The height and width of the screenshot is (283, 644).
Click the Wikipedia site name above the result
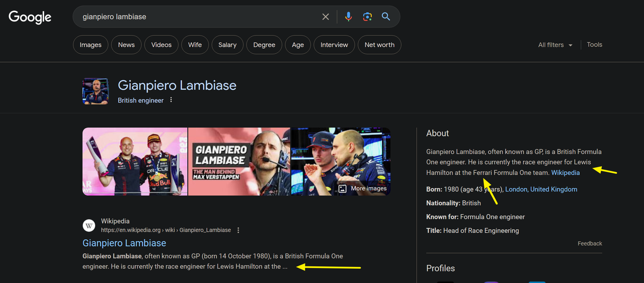115,221
